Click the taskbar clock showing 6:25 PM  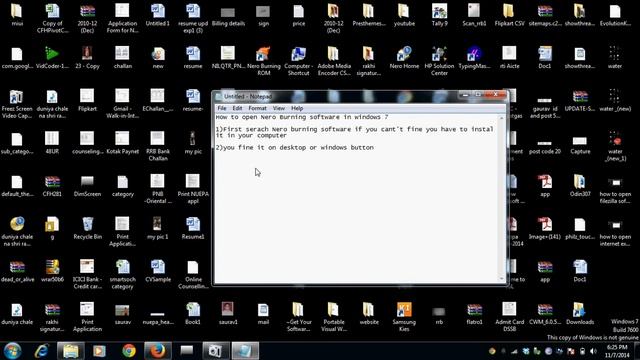pos(617,351)
